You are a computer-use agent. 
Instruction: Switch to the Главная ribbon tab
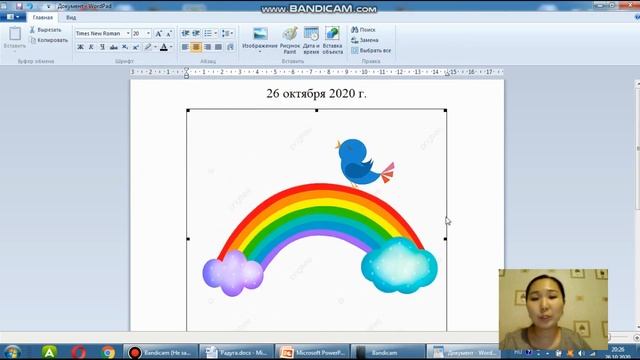coord(43,18)
